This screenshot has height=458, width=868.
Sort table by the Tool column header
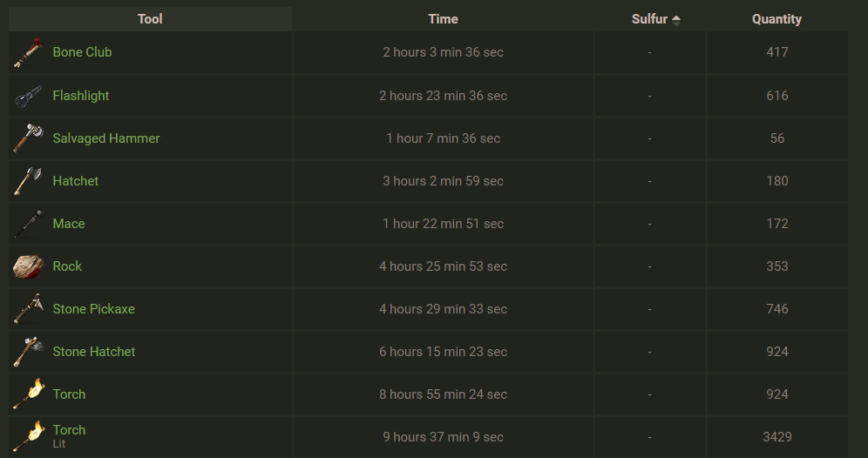pos(150,19)
